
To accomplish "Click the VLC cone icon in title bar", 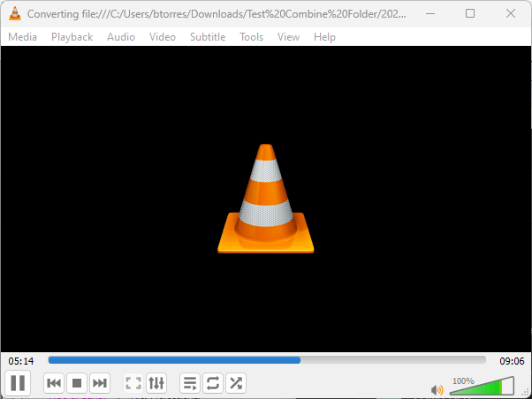I will [x=15, y=13].
